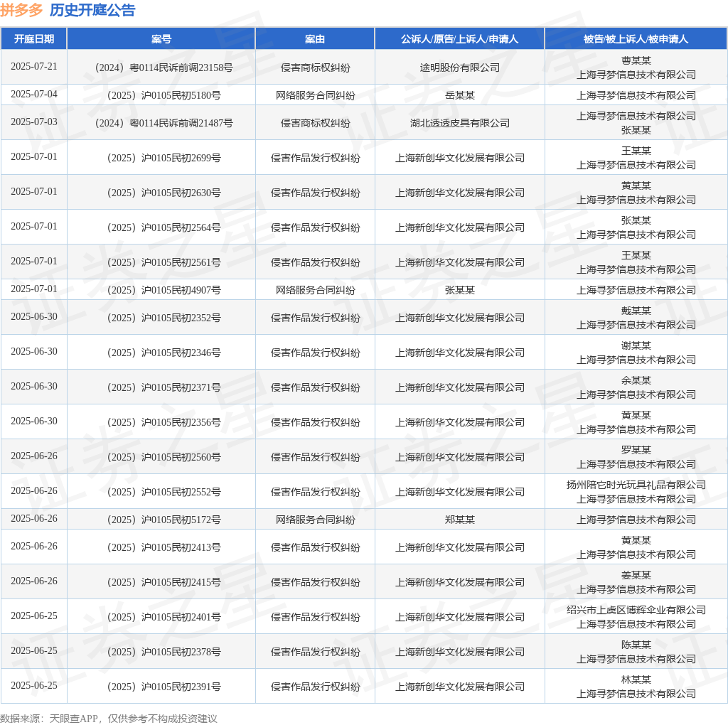728x725 pixels.
Task: Click the 历史开庭公告 heading
Action: tap(92, 10)
